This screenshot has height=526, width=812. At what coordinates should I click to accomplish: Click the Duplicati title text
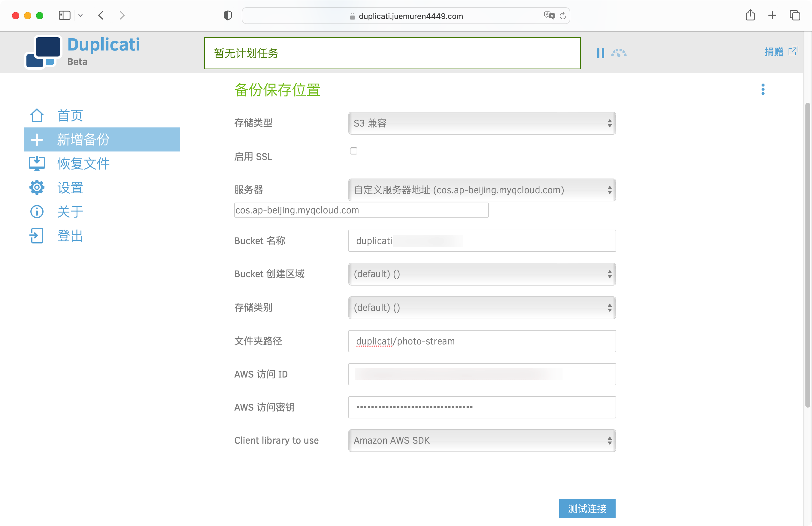[104, 44]
